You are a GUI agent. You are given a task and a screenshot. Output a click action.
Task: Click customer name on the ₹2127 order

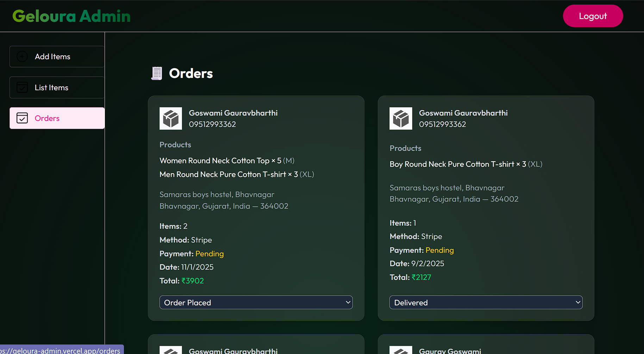tap(463, 113)
